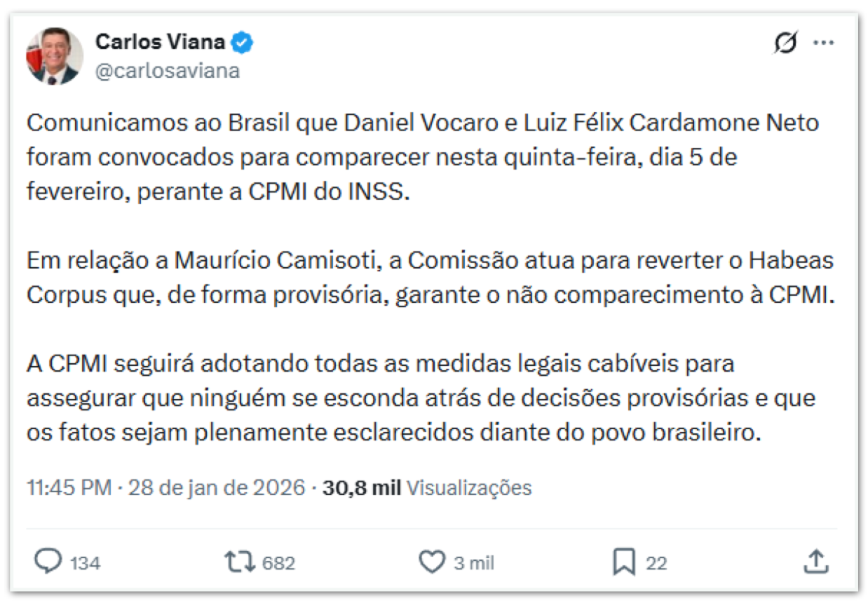Click the 3 mil likes count
This screenshot has width=868, height=603.
474,563
